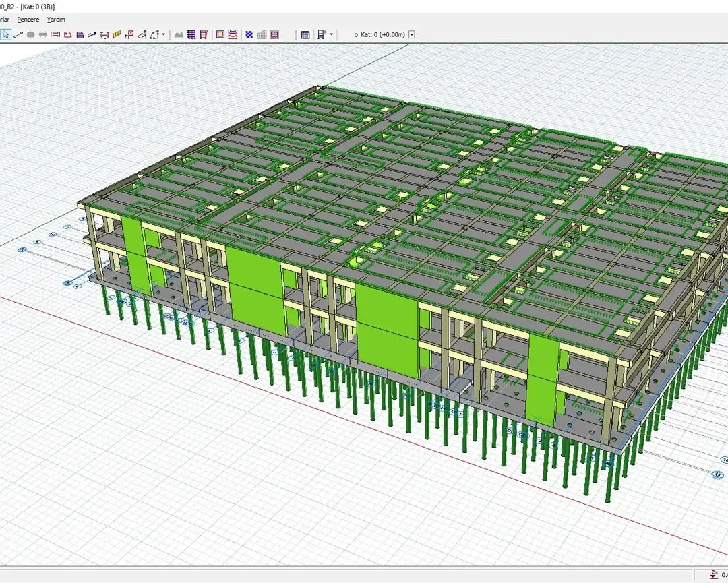Screen dimensions: 728x583
Task: Toggle the blue checkered pattern view
Action: [249, 35]
